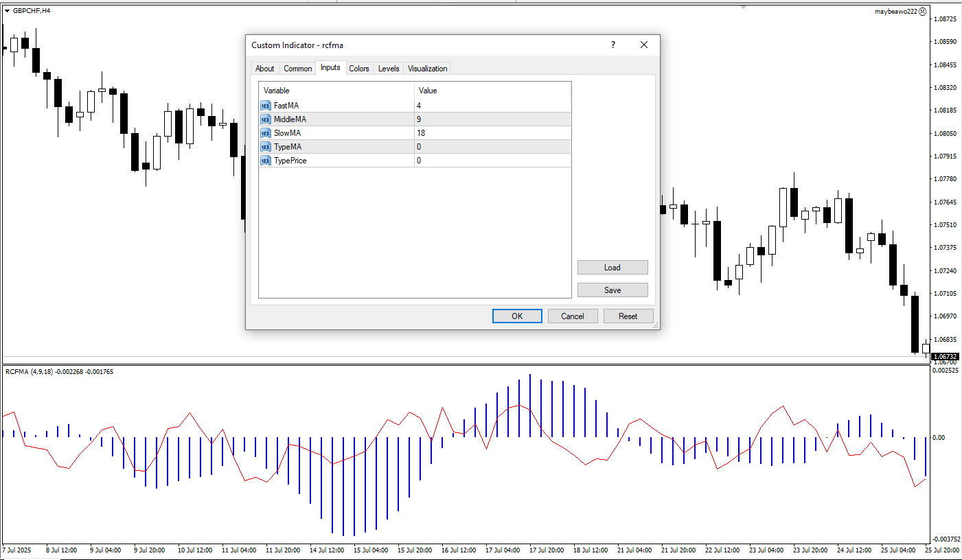Click the SlowMA variable type icon
The image size is (962, 560).
pos(266,133)
